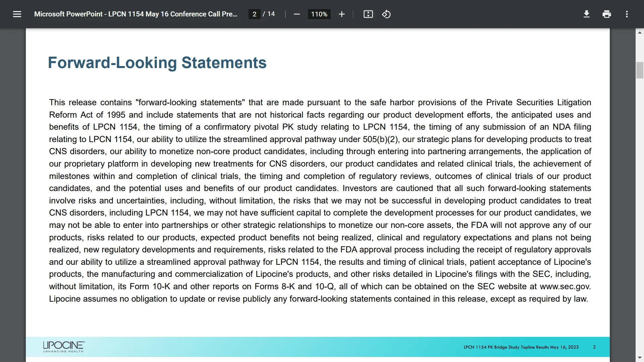Click 'Private Securities Litigation' text

pos(539,103)
